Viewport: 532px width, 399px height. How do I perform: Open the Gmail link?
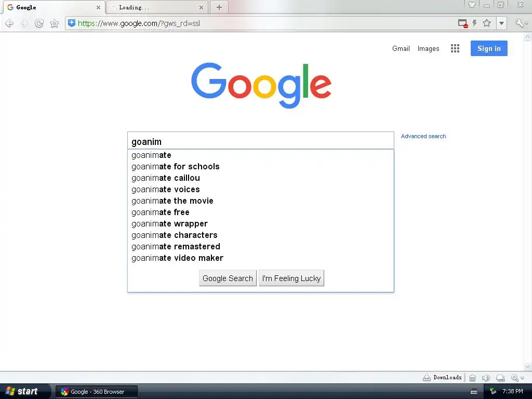pos(401,48)
